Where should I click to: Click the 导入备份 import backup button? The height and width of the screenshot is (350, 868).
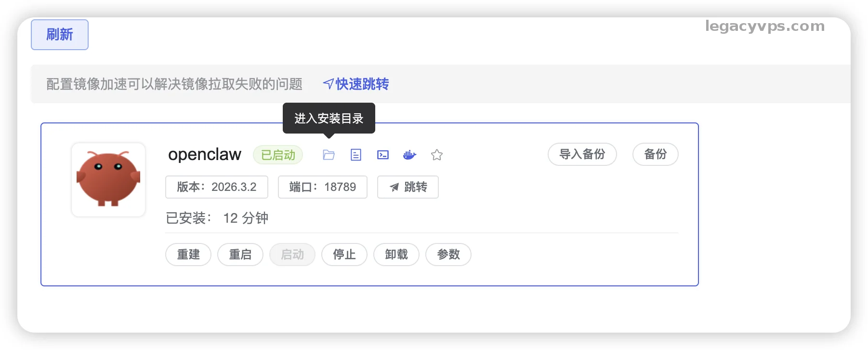coord(582,154)
